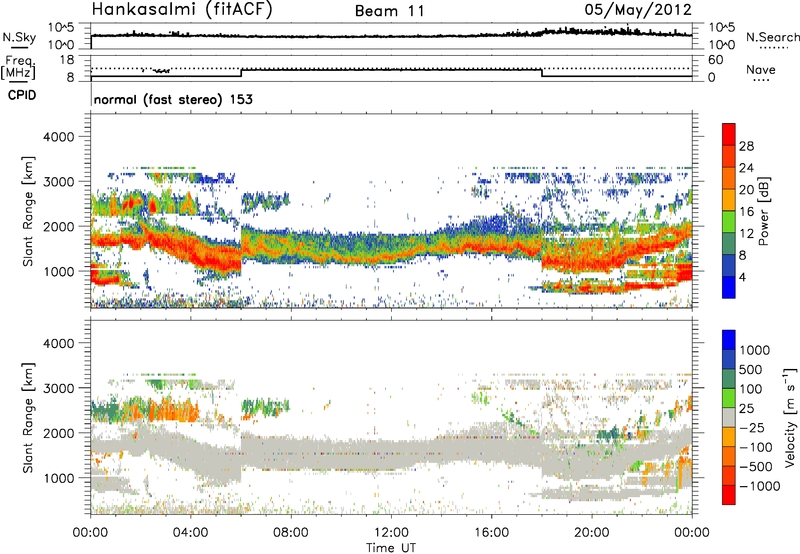
Task: Click the 60 tick on Nave axis
Action: pyautogui.click(x=715, y=60)
